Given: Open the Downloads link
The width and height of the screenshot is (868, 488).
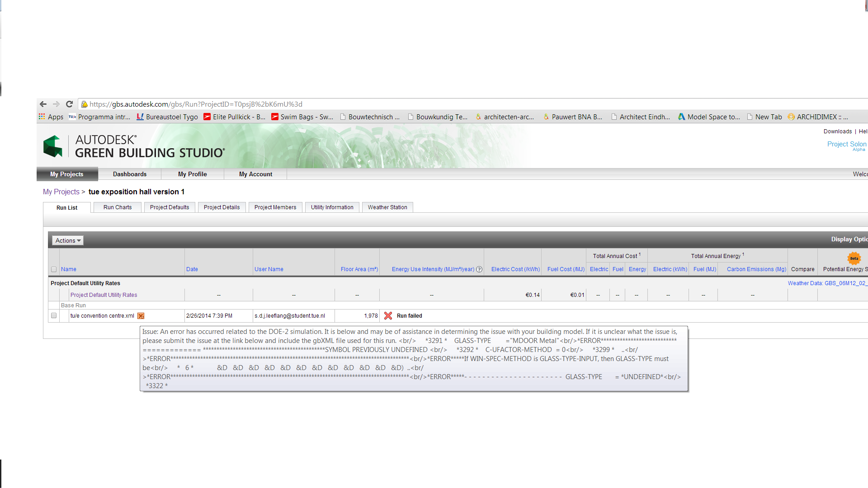Looking at the screenshot, I should pos(837,131).
